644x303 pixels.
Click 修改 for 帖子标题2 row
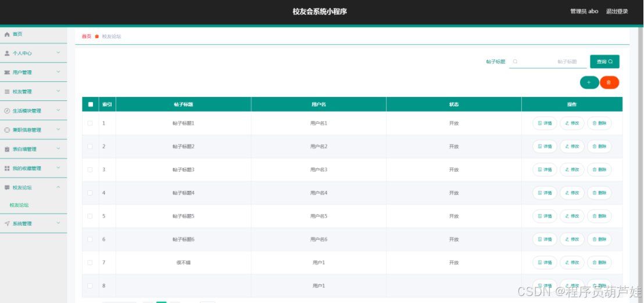[572, 146]
